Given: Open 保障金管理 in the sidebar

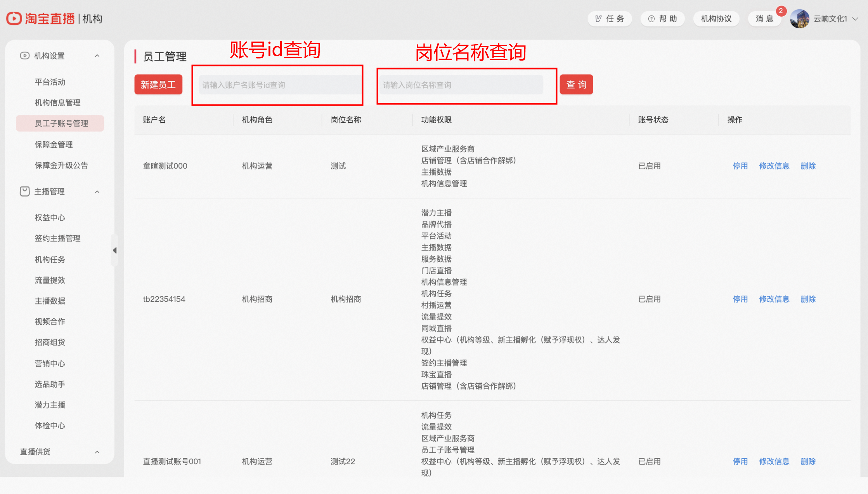Looking at the screenshot, I should pos(54,144).
